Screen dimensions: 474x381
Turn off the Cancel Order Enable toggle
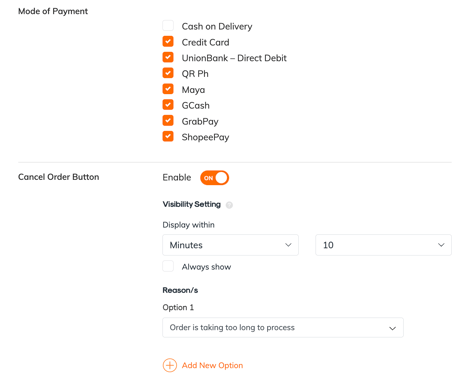(214, 178)
